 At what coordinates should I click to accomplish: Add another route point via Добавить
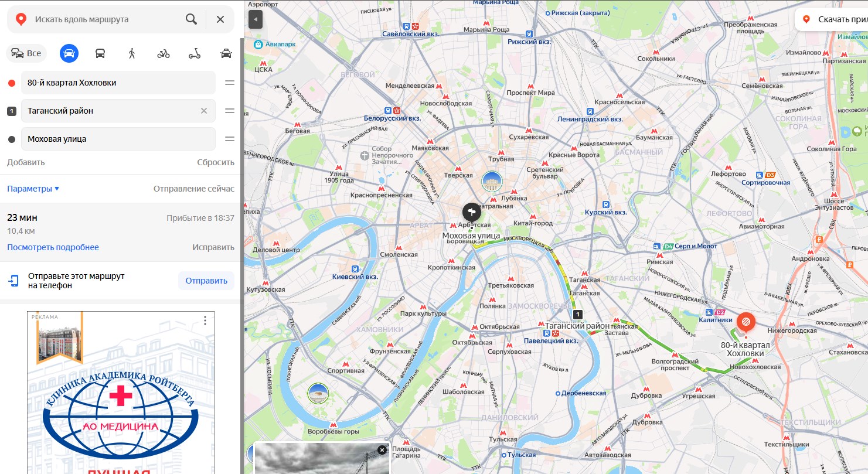pos(26,162)
